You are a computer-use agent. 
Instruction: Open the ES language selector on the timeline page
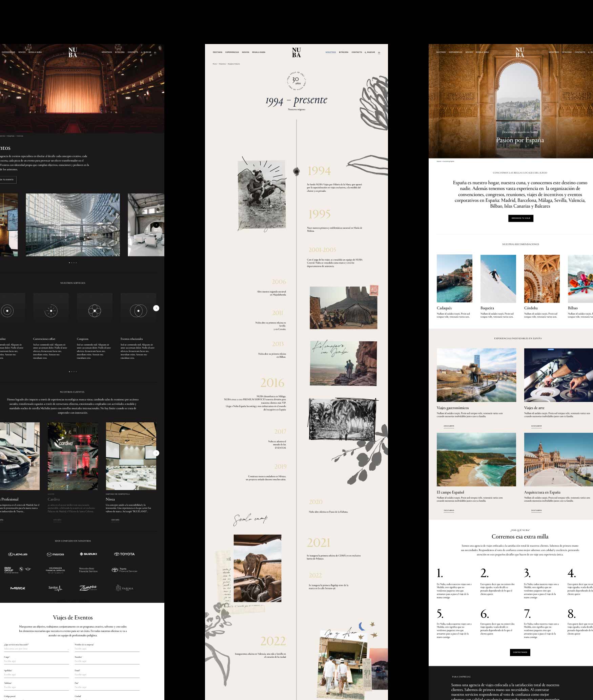point(379,52)
